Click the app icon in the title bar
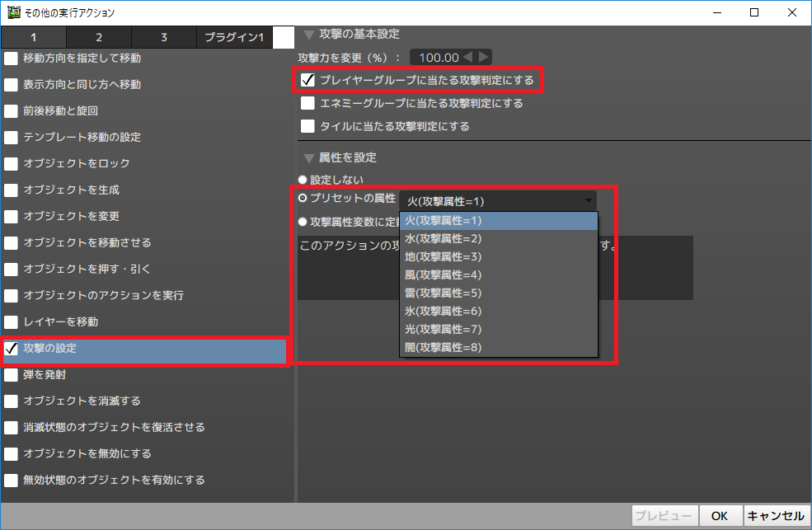812x530 pixels. 13,12
